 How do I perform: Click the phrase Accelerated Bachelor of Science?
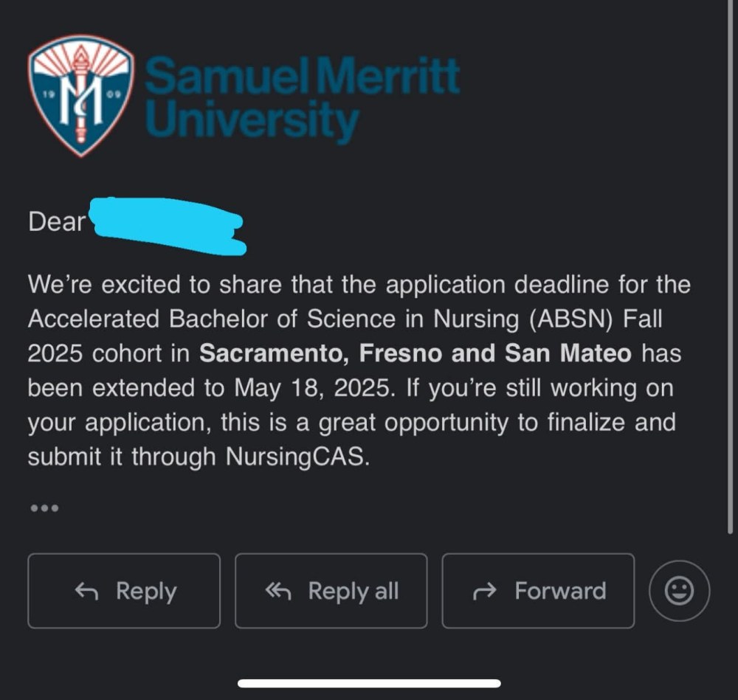click(212, 319)
